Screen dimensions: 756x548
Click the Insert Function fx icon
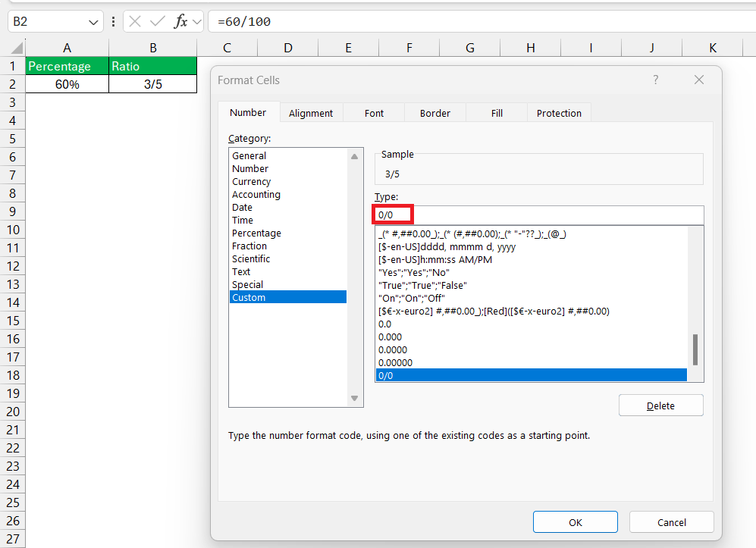pyautogui.click(x=180, y=21)
